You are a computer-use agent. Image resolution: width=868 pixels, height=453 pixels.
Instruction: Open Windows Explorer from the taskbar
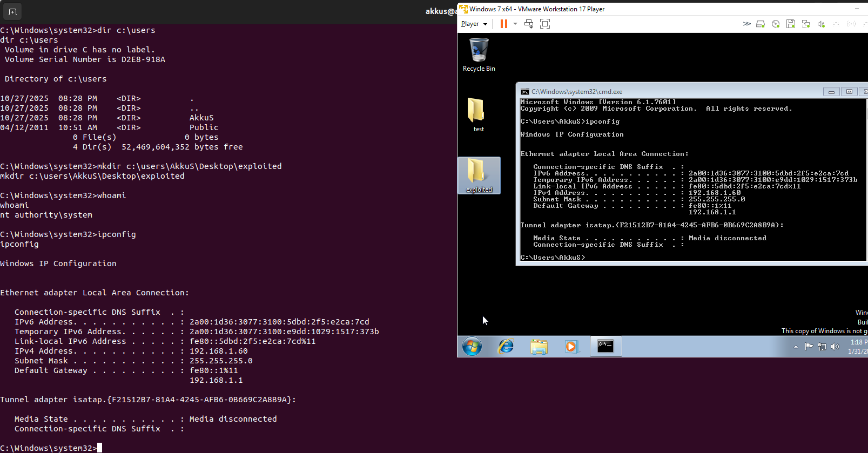(x=539, y=346)
